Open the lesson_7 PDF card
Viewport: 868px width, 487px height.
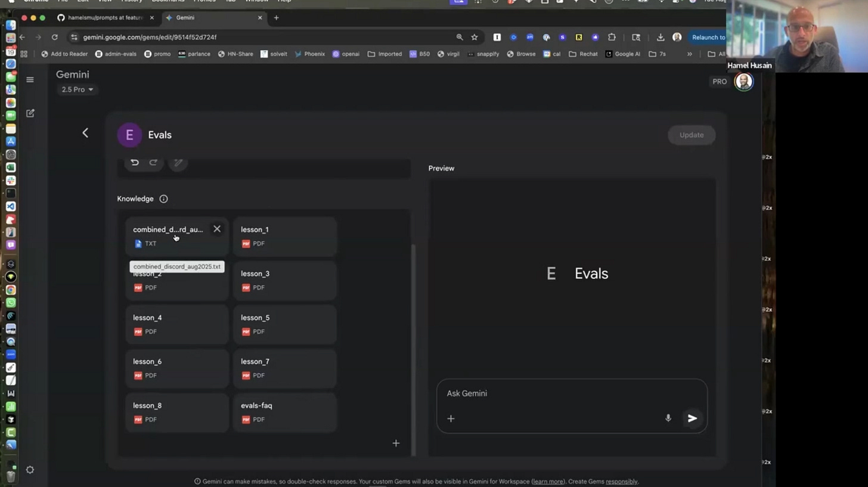tap(285, 368)
